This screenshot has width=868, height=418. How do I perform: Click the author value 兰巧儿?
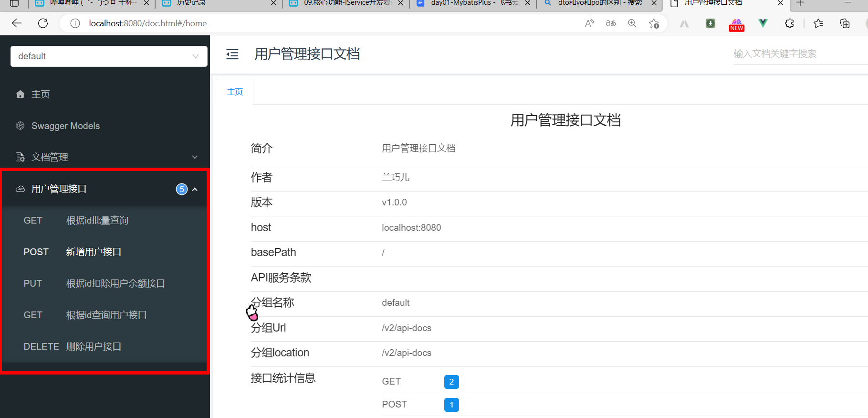396,177
